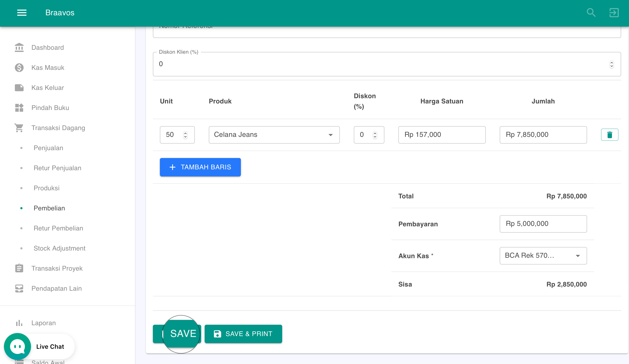Screen dimensions: 629x364
Task: Go to Penjualan submenu item
Action: click(x=48, y=148)
